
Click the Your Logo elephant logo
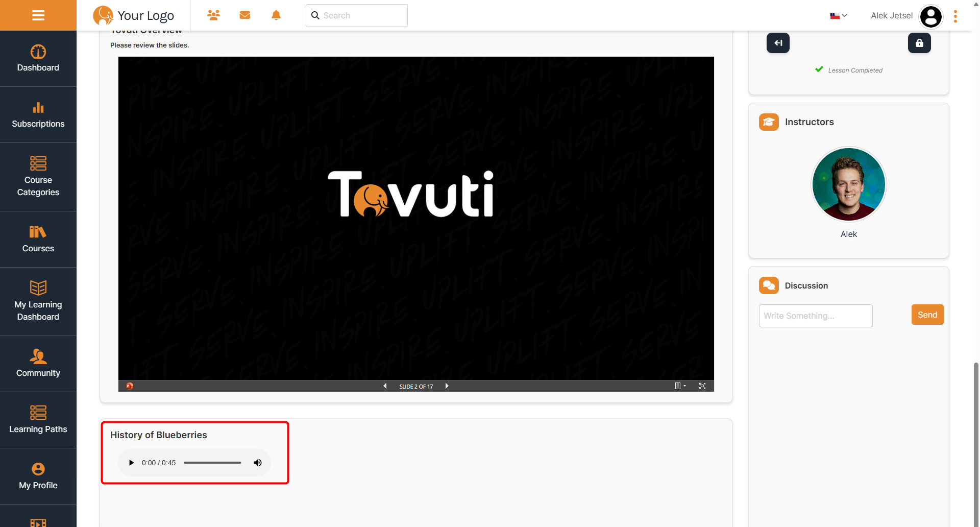point(134,15)
